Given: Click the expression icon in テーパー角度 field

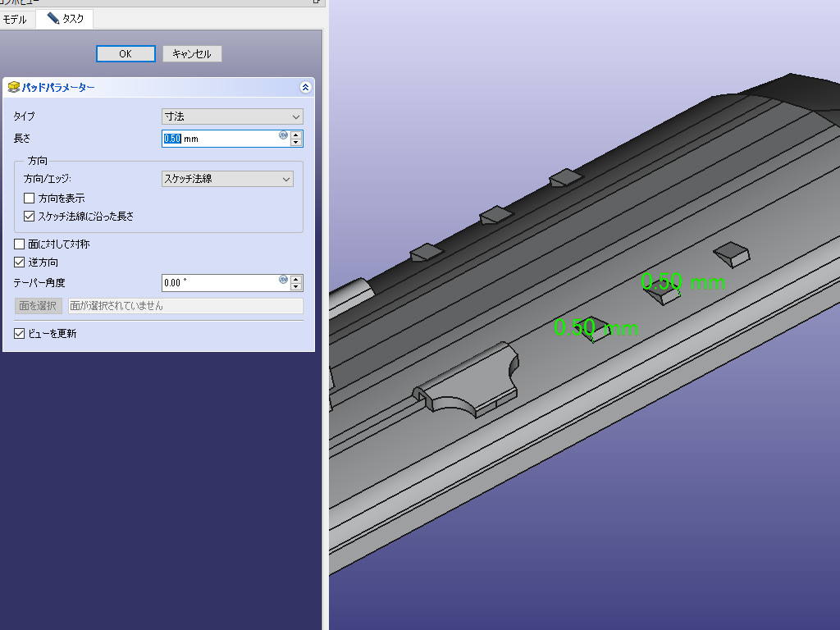Looking at the screenshot, I should [x=284, y=280].
